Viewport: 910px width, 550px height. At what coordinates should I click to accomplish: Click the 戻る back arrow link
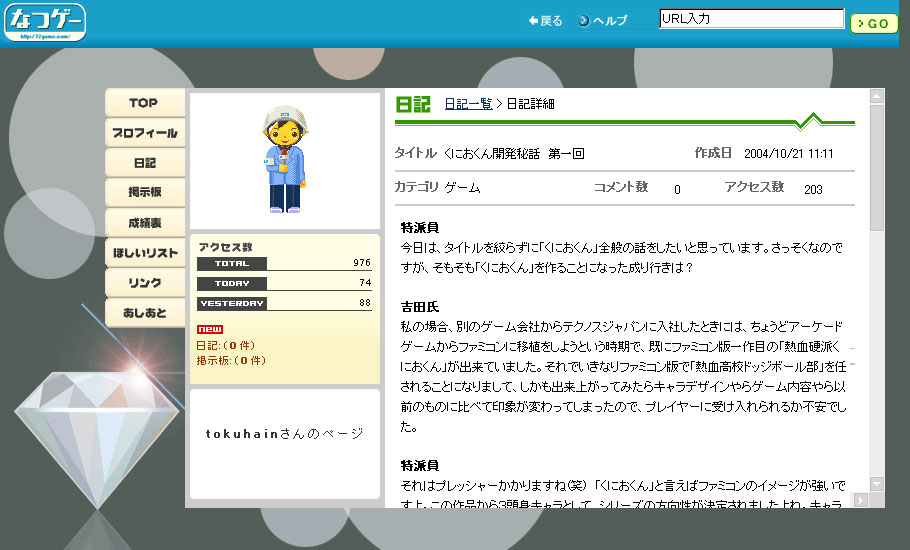(x=545, y=21)
